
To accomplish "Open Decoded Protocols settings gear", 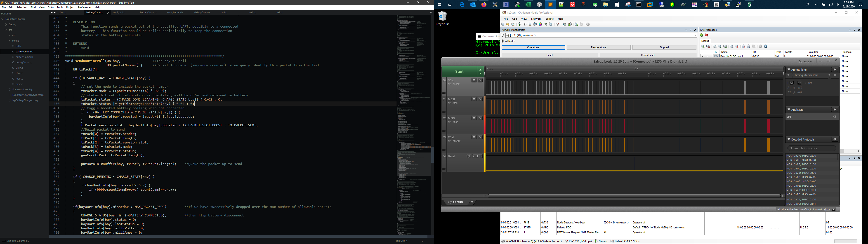I will [x=835, y=139].
